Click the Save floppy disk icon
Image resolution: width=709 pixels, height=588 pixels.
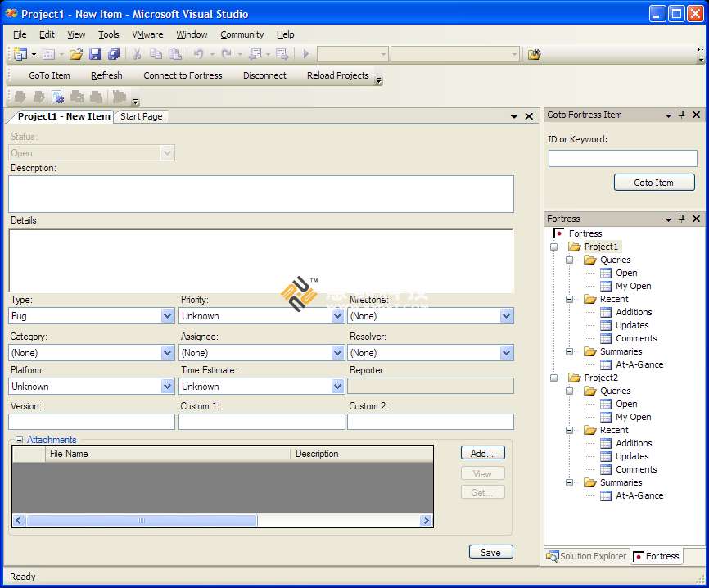[95, 54]
